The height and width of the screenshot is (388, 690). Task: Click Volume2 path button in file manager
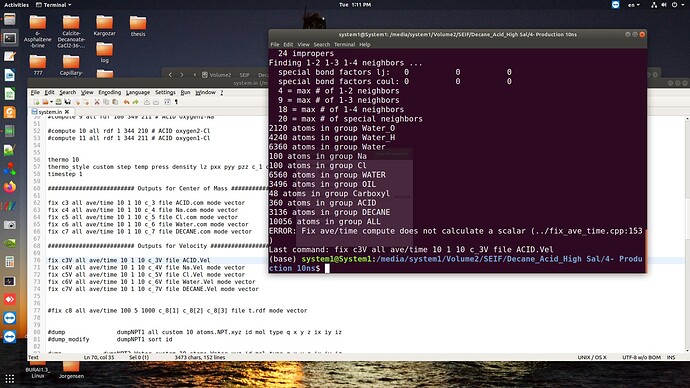pyautogui.click(x=217, y=75)
